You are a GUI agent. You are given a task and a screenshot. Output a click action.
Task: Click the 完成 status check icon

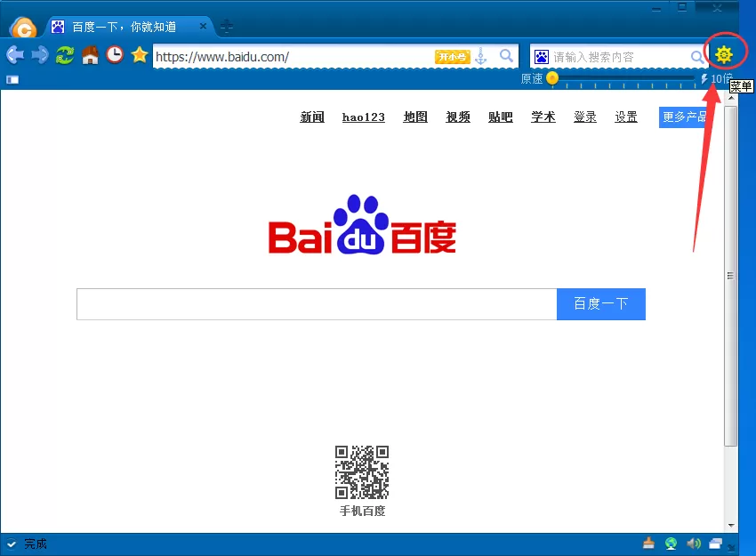(x=12, y=544)
